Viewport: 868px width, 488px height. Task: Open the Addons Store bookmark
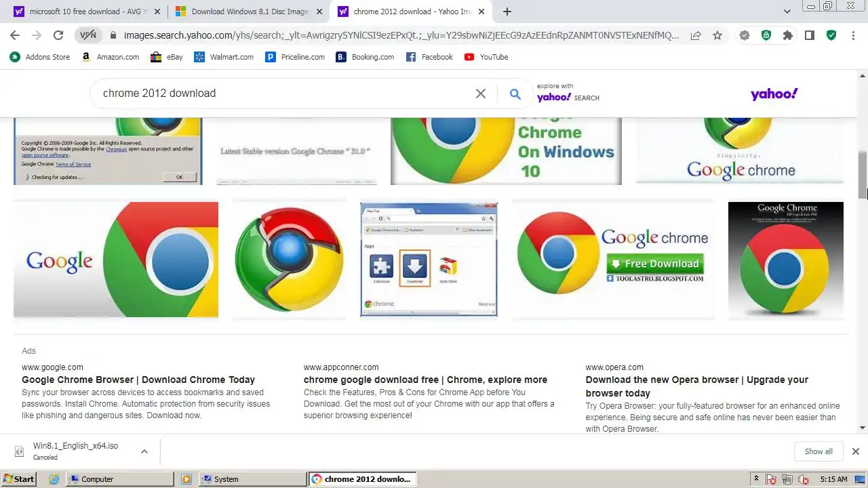40,57
